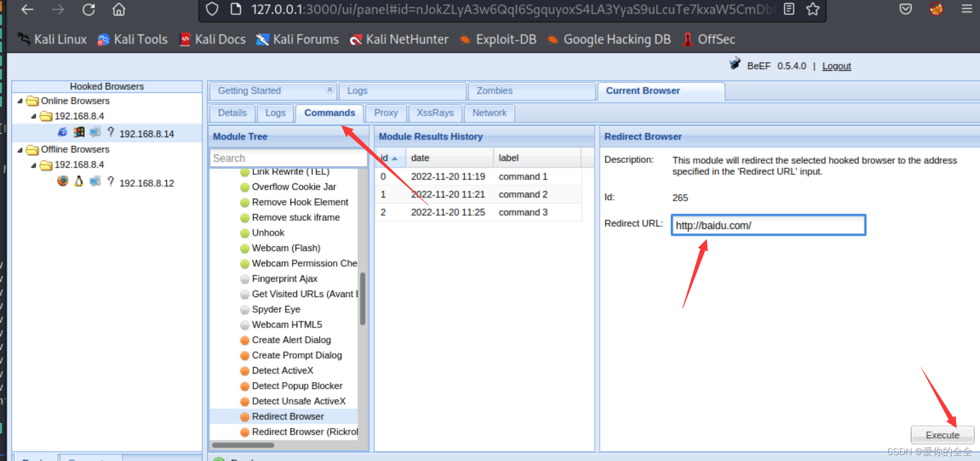Collapse the offline 192.168.8.4 folder

[x=33, y=165]
